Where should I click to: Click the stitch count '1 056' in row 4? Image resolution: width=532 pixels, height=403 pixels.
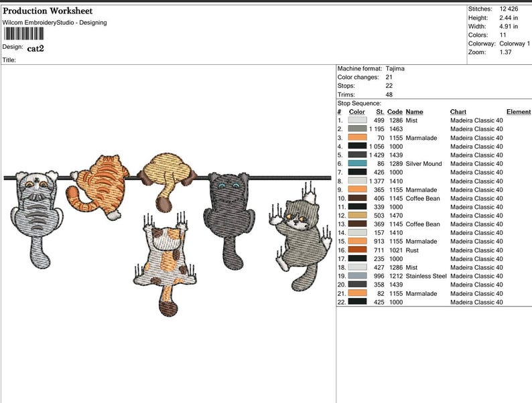click(x=377, y=147)
